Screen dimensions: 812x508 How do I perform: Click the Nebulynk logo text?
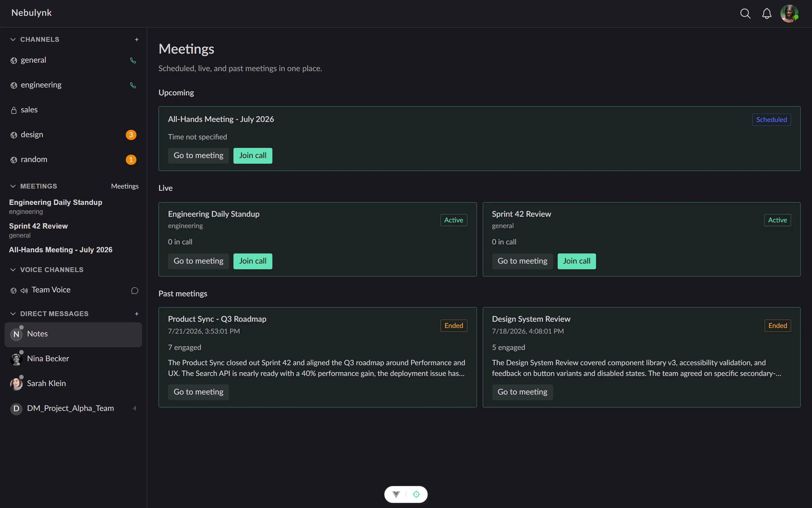click(x=32, y=13)
